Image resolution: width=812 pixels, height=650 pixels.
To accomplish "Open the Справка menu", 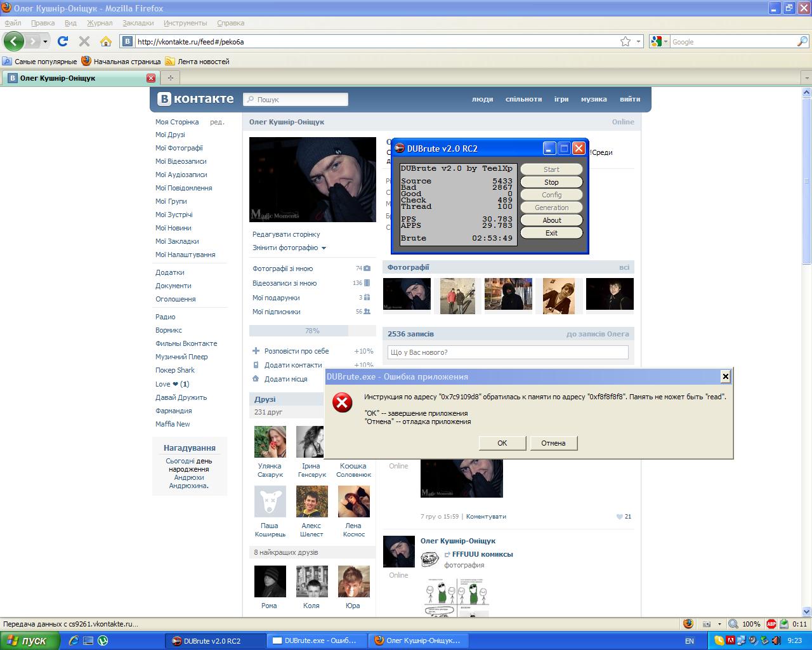I will [x=230, y=23].
